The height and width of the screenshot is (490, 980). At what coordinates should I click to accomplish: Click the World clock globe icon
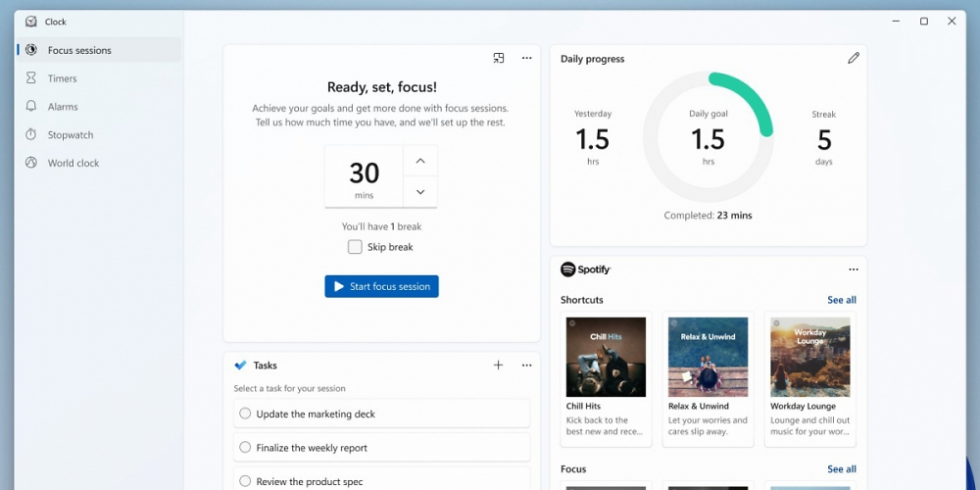point(31,163)
